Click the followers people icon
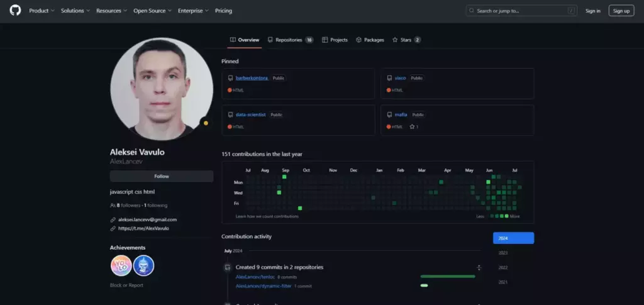This screenshot has width=644, height=305. (x=113, y=205)
